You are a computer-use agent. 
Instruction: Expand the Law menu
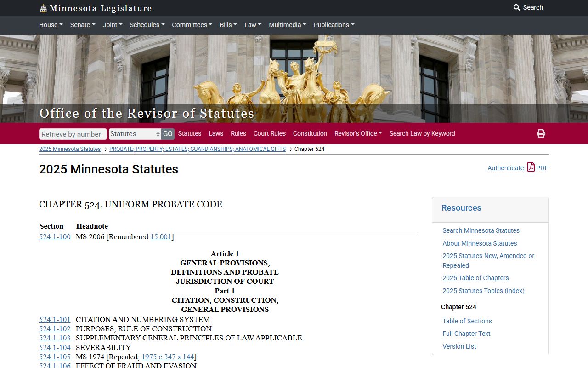pyautogui.click(x=253, y=25)
